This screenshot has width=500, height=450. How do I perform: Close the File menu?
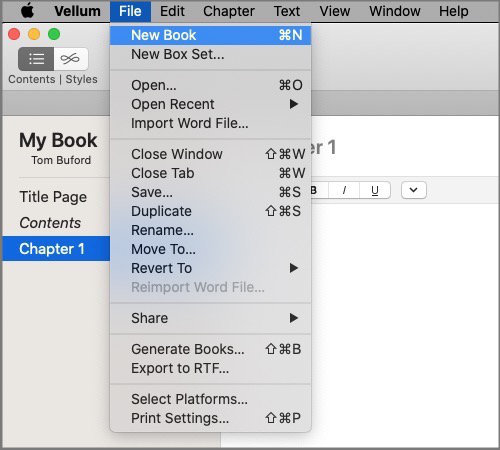pyautogui.click(x=130, y=11)
